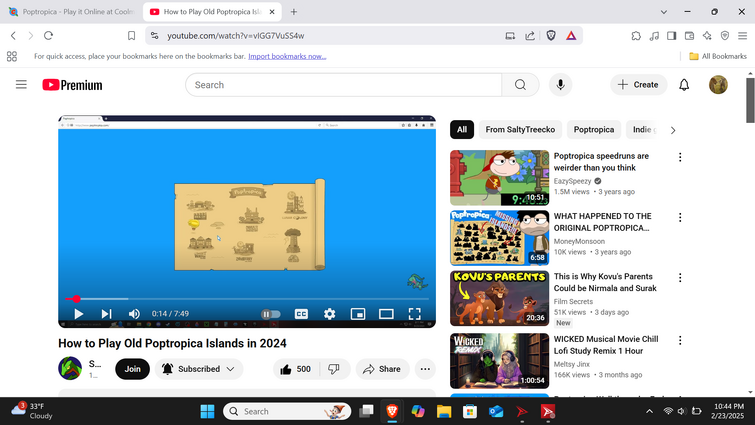
Task: Open options for Kovu's Parents video
Action: point(680,278)
